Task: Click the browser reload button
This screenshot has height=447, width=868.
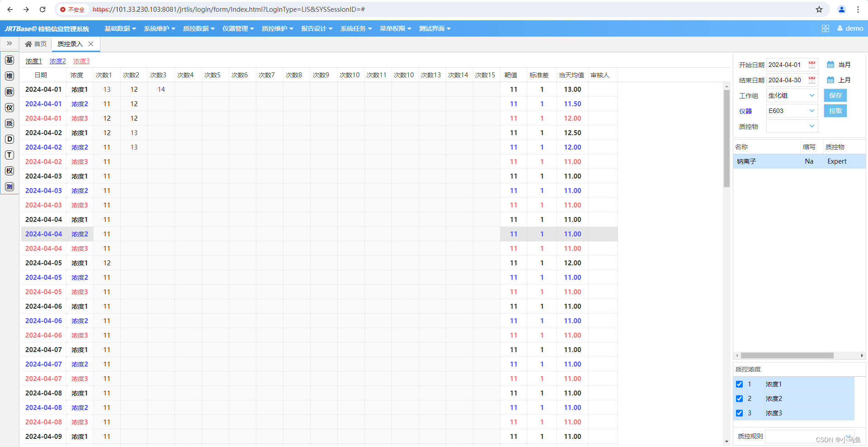Action: (x=42, y=9)
